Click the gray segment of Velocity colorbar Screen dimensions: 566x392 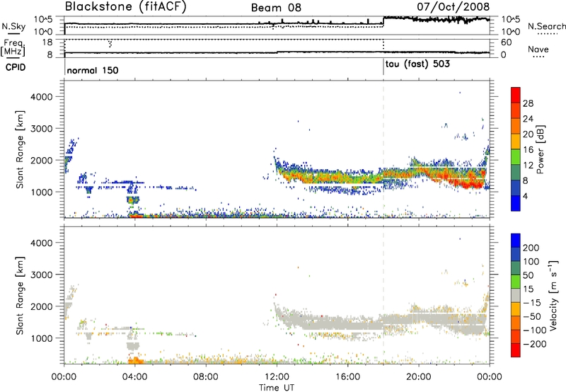[x=516, y=296]
